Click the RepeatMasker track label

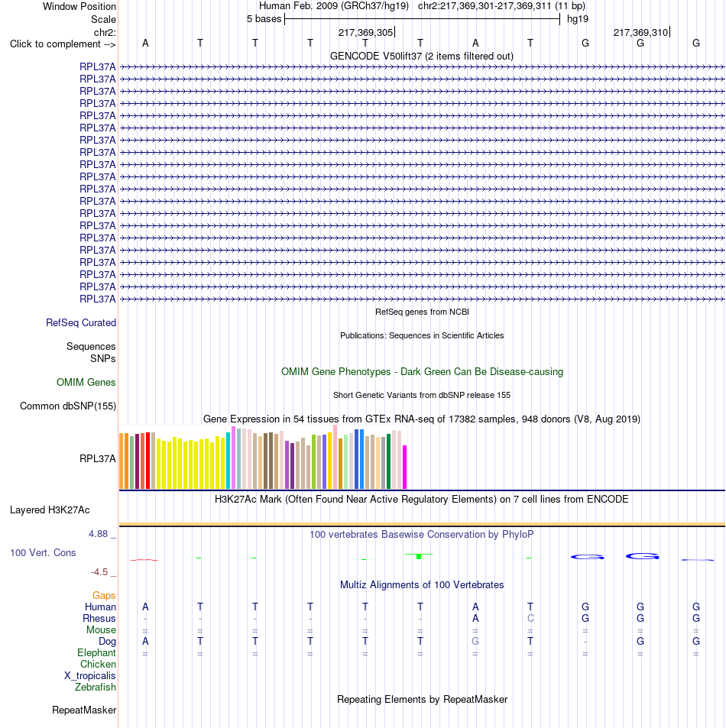click(x=84, y=710)
